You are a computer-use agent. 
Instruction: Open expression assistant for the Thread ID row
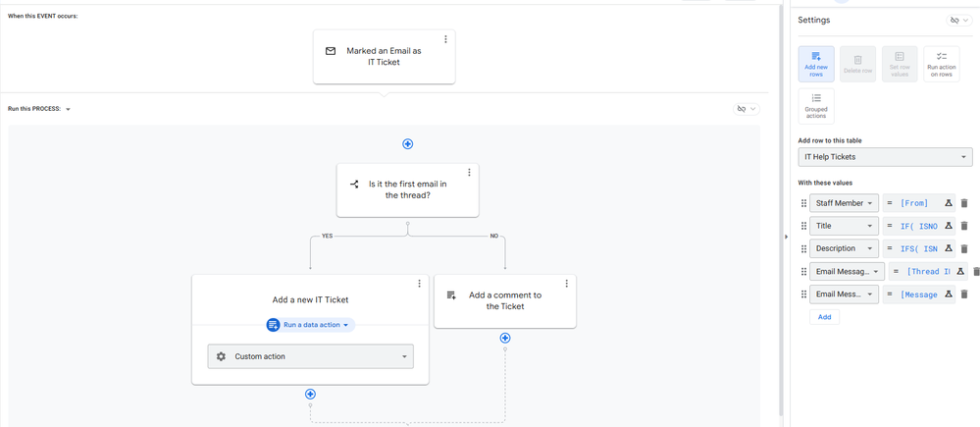960,271
